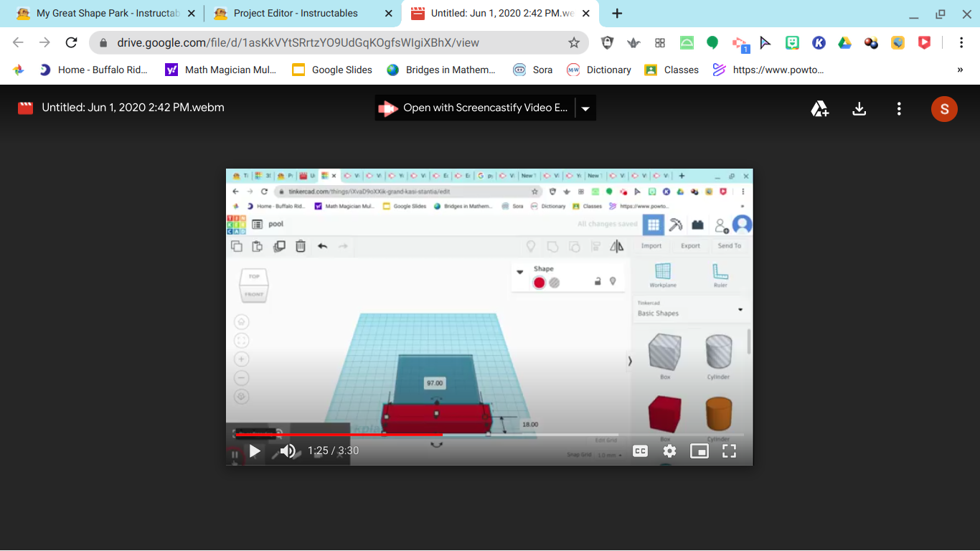Close the My Great Shape Park tab

tap(192, 14)
